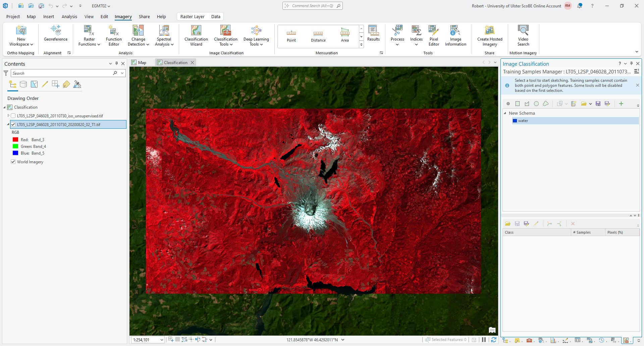Collapse the New Schema tree node
The height and width of the screenshot is (346, 644).
505,113
